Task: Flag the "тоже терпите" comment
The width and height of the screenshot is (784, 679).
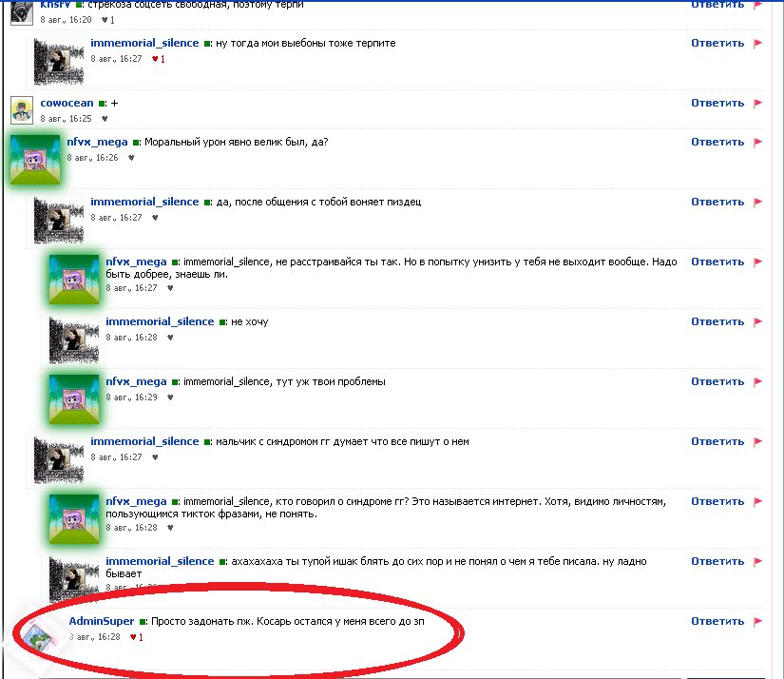Action: pos(758,43)
